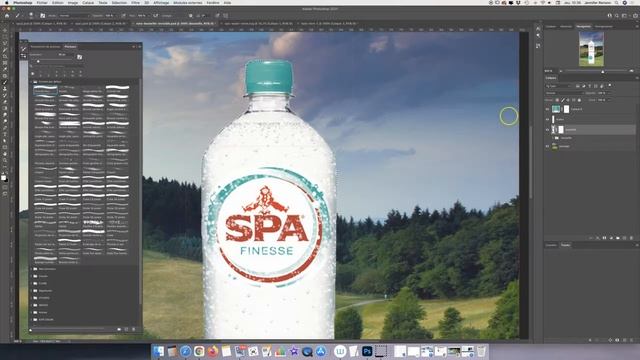
Task: Toggle pressure for opacity in options bar
Action: (123, 16)
